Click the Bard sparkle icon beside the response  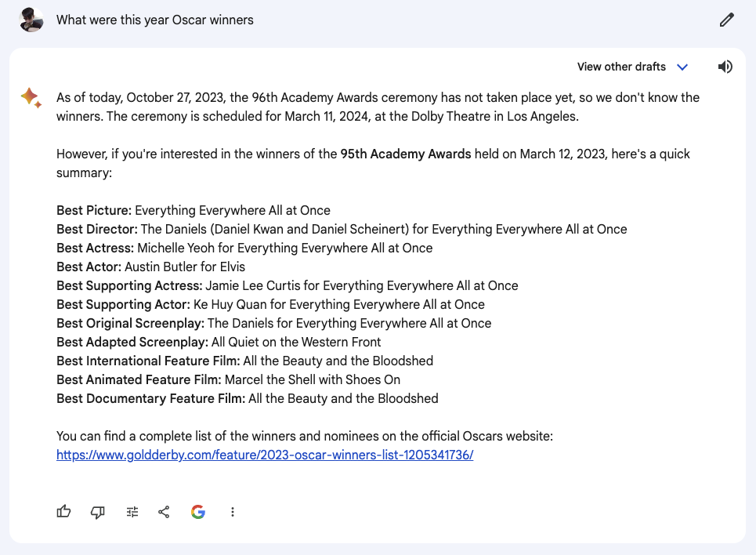(31, 98)
